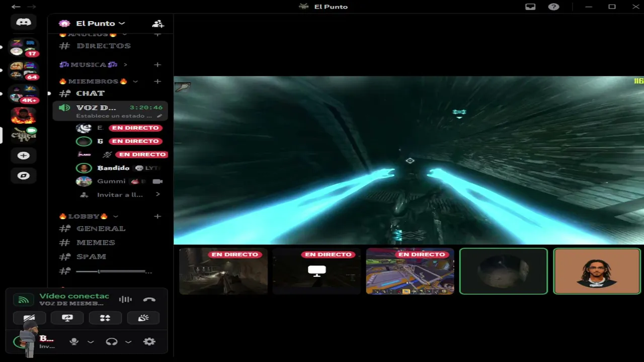Select the dark green-bordered camera tile

(504, 271)
